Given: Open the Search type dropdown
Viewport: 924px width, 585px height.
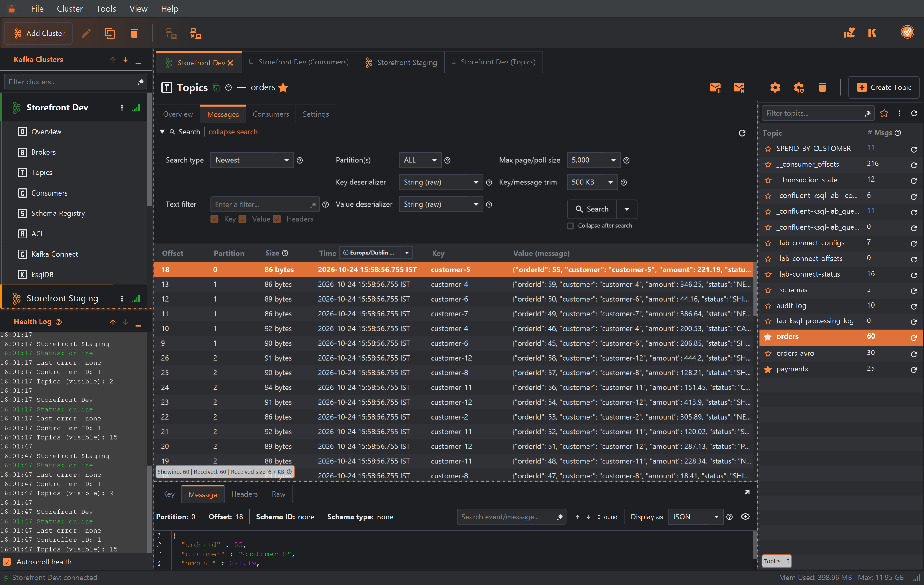Looking at the screenshot, I should [252, 160].
